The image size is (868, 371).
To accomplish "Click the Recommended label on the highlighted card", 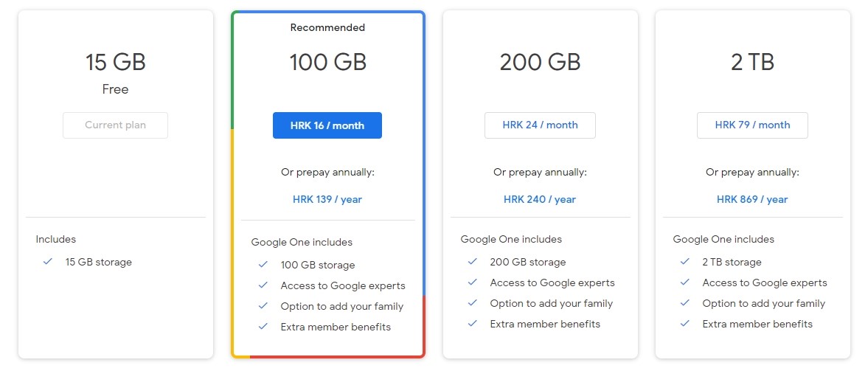I will pos(327,28).
